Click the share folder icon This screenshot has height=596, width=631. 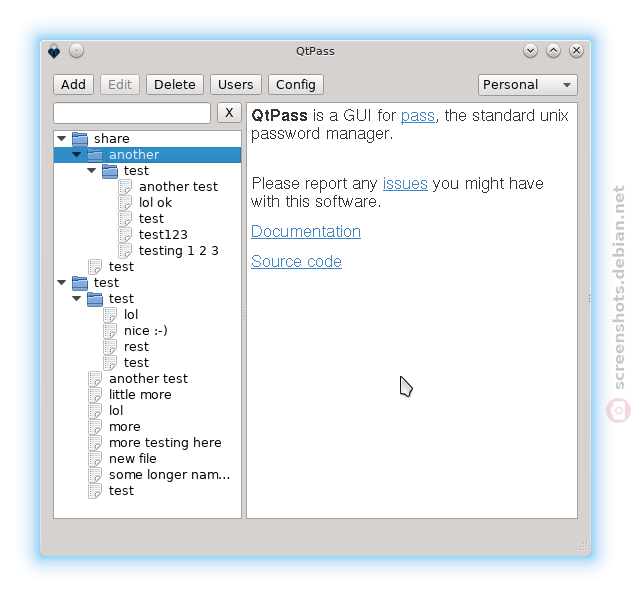(80, 139)
